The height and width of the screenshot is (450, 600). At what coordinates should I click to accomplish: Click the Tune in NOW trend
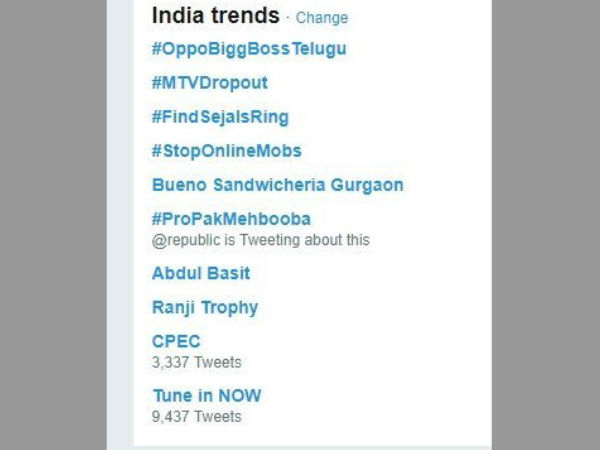tap(207, 395)
